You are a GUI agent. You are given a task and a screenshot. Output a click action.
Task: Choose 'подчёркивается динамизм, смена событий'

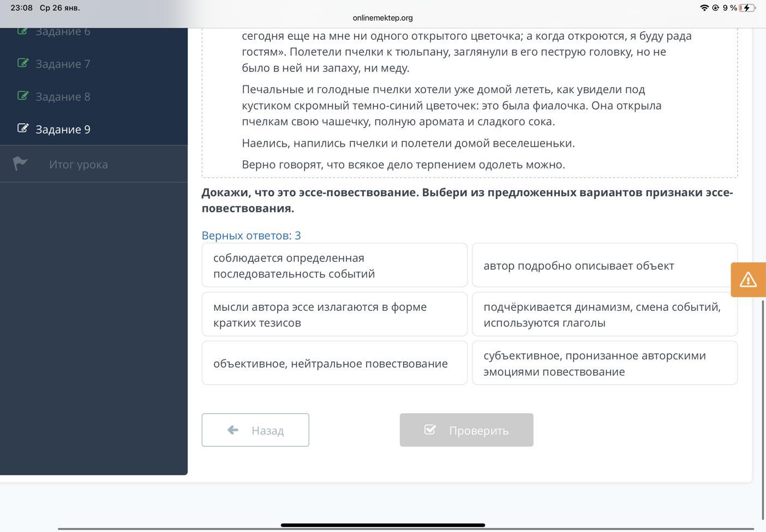pyautogui.click(x=605, y=315)
